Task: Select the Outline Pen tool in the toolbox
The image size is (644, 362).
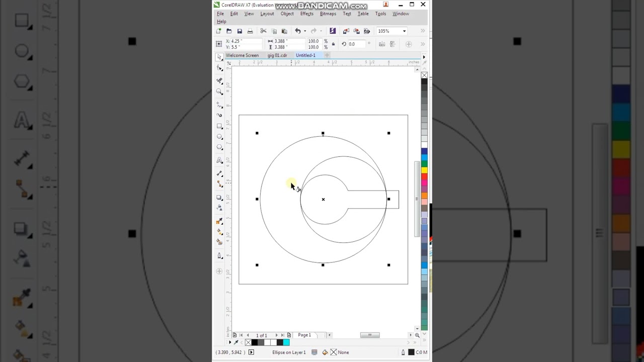Action: pos(219,256)
